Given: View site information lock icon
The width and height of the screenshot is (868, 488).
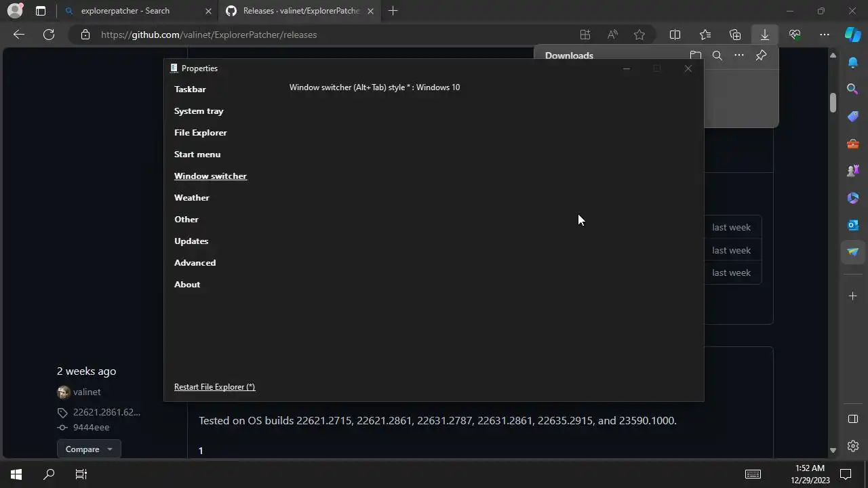Looking at the screenshot, I should click(x=85, y=35).
